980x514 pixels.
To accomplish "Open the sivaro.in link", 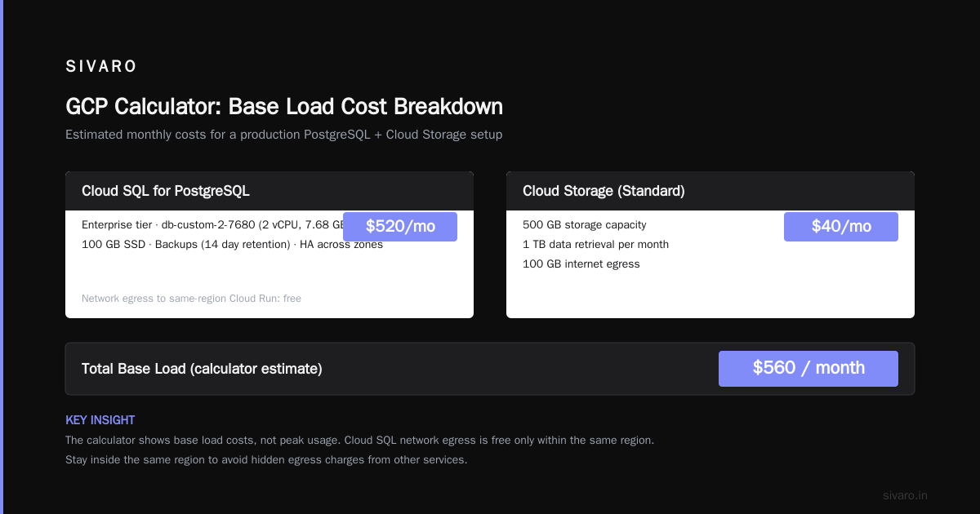I will click(905, 495).
